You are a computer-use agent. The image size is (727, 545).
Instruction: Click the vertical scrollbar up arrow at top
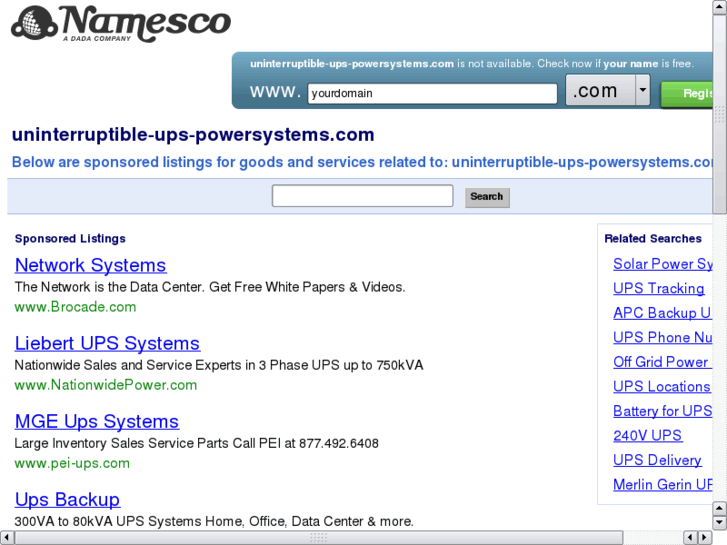point(720,7)
